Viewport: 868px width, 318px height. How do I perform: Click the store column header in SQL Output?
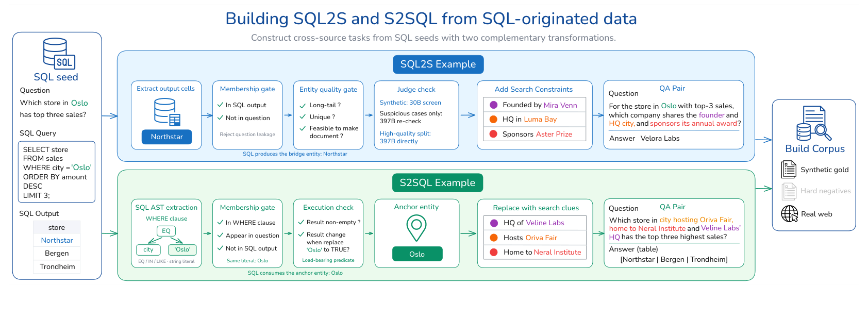pyautogui.click(x=57, y=227)
